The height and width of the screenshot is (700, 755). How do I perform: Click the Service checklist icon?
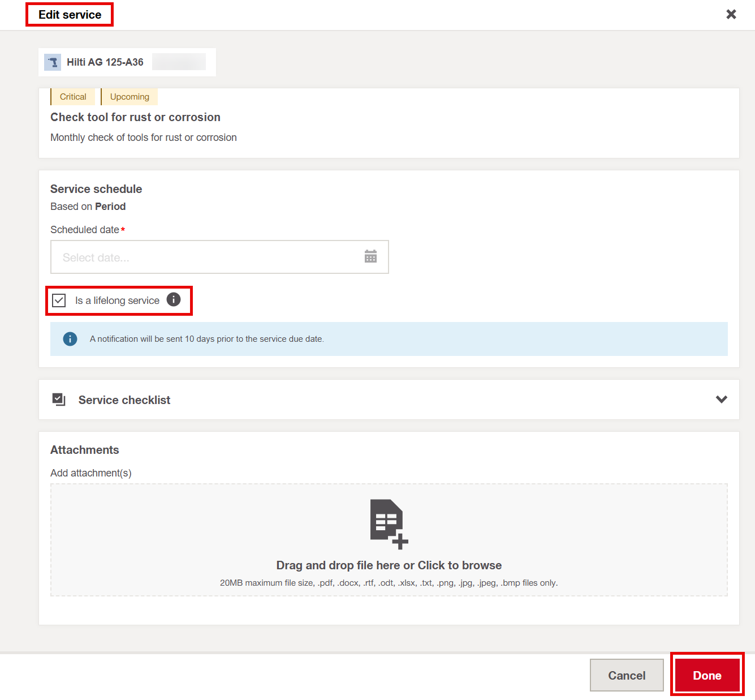pyautogui.click(x=59, y=400)
